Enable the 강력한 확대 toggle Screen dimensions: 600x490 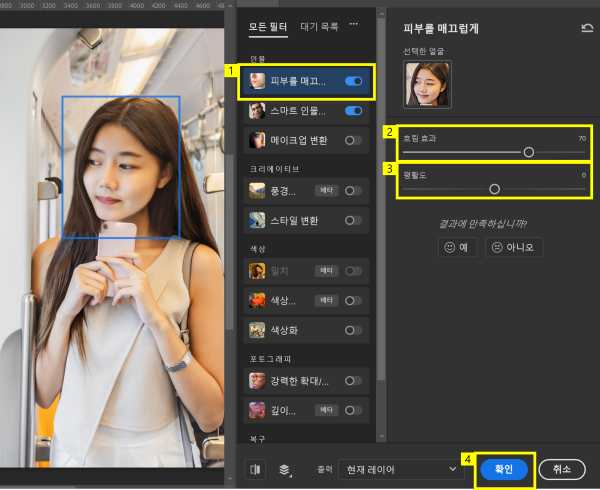click(354, 381)
